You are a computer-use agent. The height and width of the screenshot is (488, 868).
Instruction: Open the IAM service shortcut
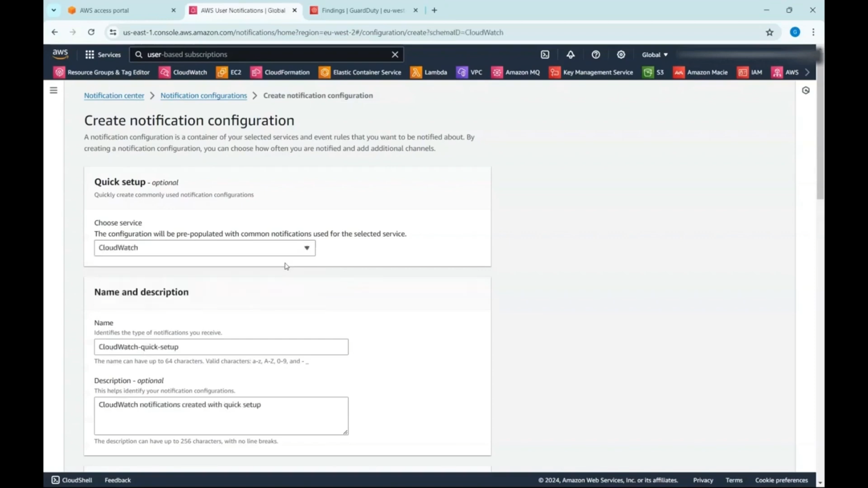755,72
